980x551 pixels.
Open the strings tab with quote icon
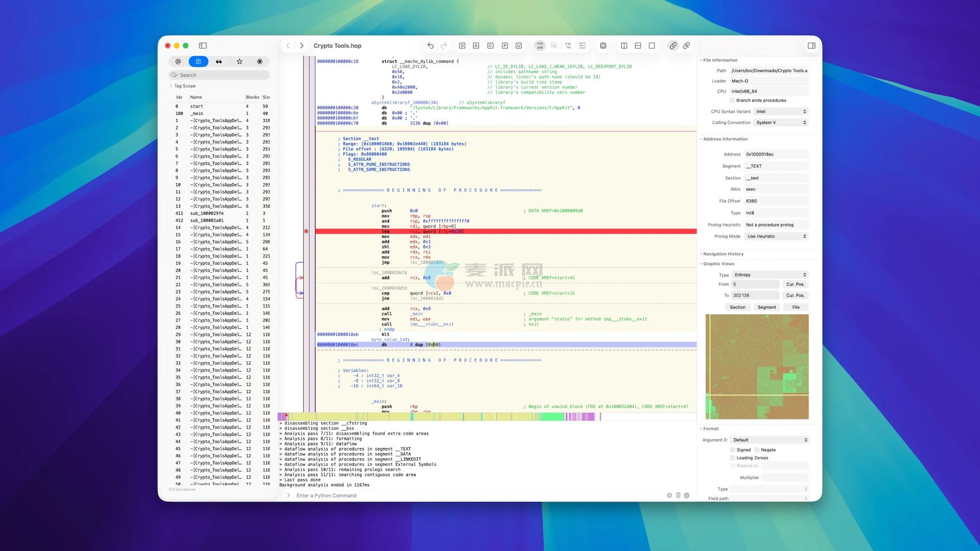click(219, 62)
